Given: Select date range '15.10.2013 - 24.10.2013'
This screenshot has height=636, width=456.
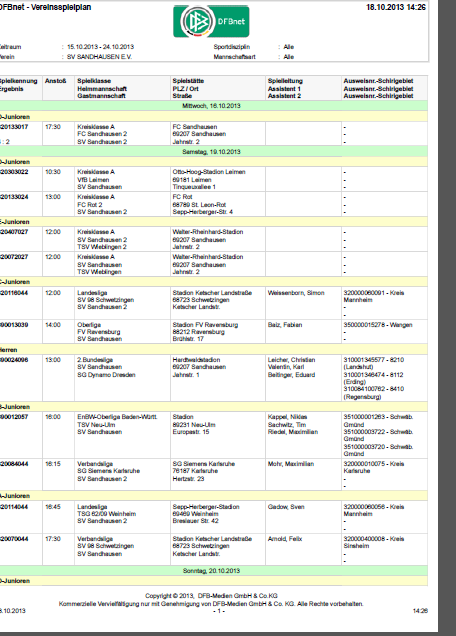Looking at the screenshot, I should (100, 47).
